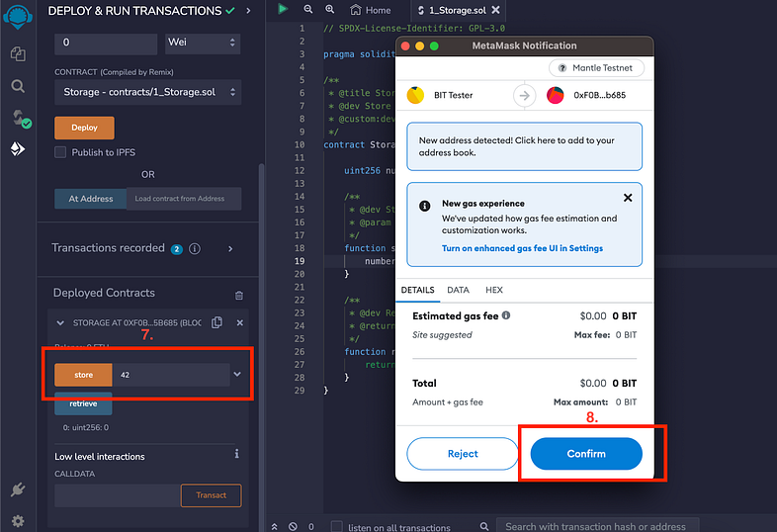Switch to the Home tab
Viewport: 777px width, 532px height.
click(x=370, y=10)
